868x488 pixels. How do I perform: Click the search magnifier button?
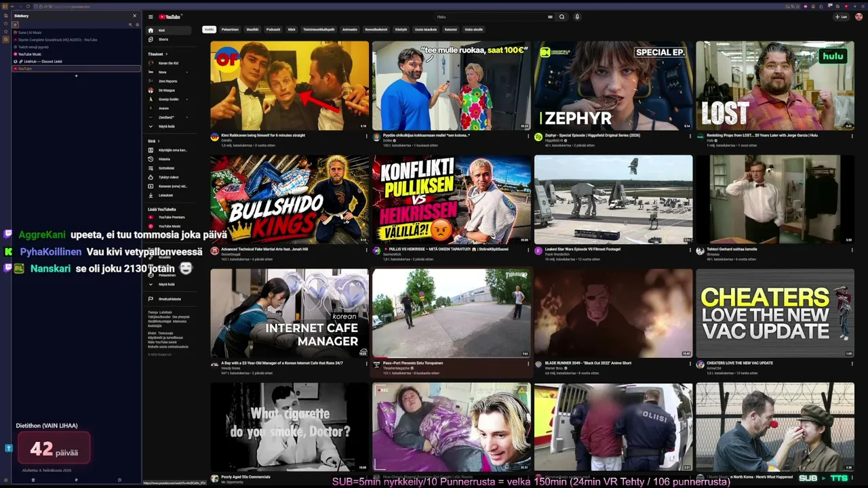[x=561, y=17]
